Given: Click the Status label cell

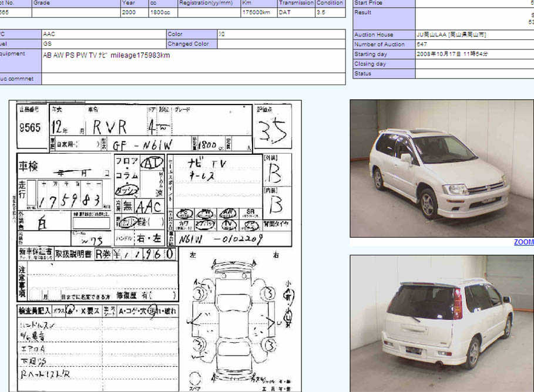Looking at the screenshot, I should tap(384, 73).
